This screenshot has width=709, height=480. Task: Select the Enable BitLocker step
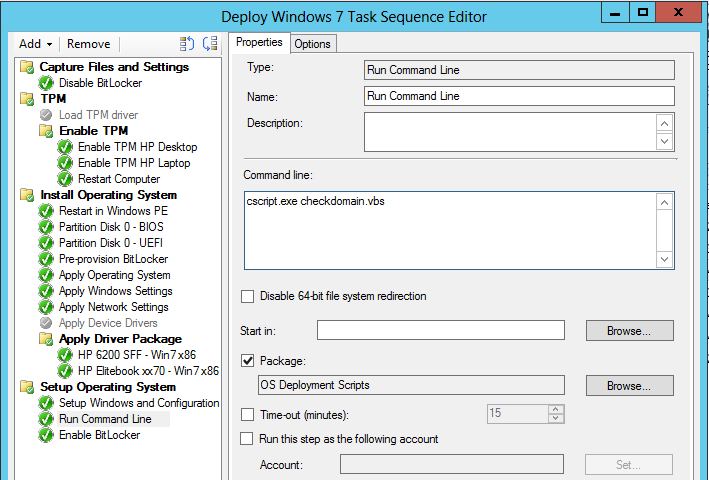(100, 435)
